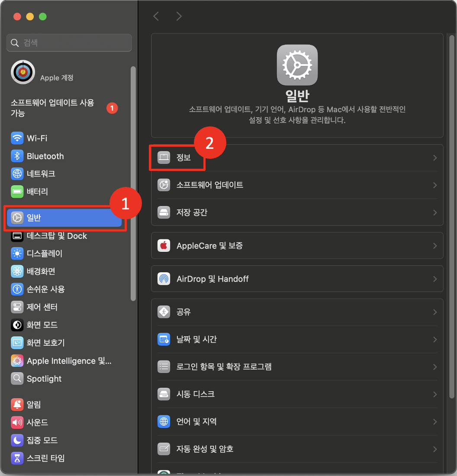
Task: Select 일반 in the sidebar
Action: [x=64, y=218]
